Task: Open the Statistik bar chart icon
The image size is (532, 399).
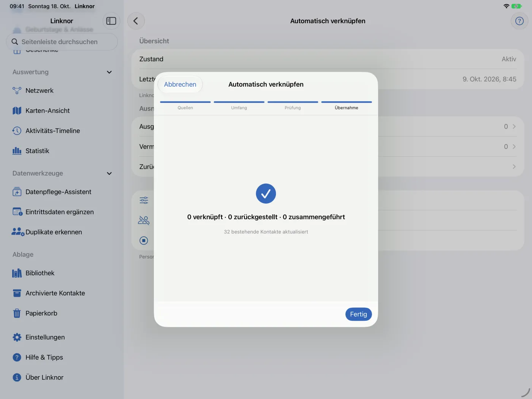Action: [17, 151]
